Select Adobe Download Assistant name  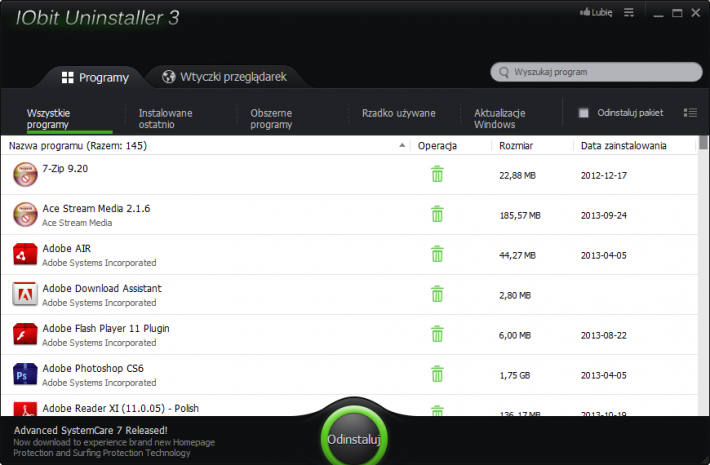[102, 288]
